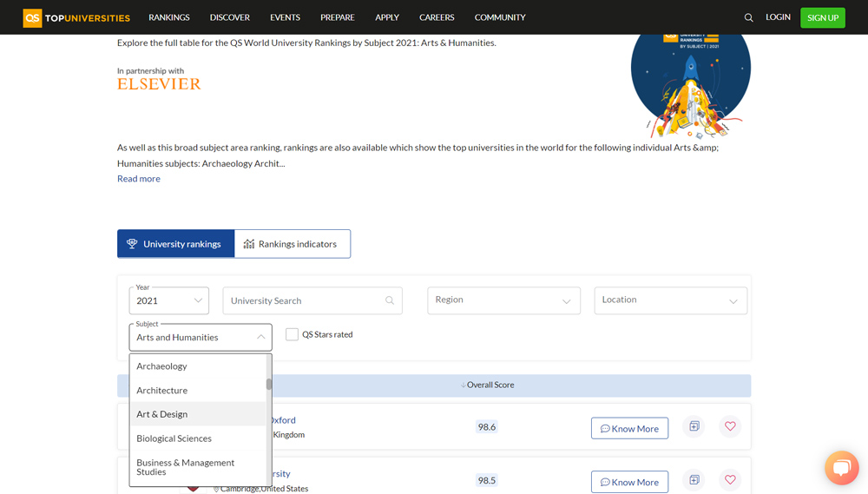This screenshot has width=868, height=494.
Task: Favorite the 98.6 score university heart
Action: [730, 426]
